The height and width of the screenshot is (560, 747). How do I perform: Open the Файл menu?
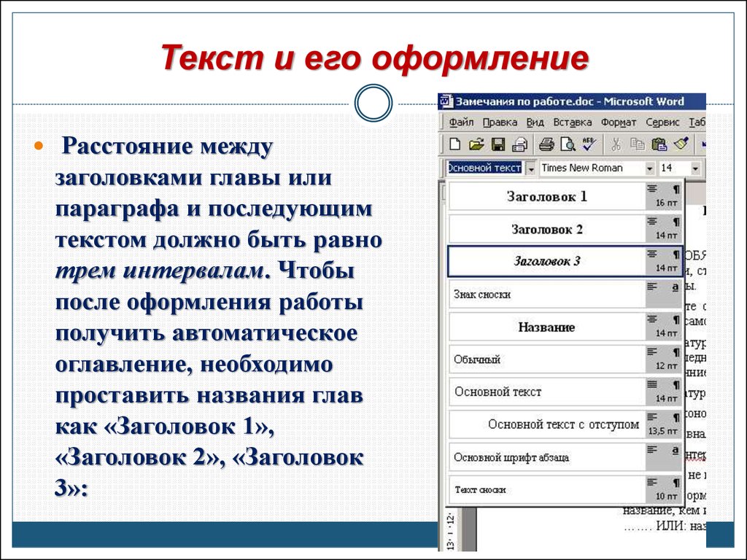(461, 122)
